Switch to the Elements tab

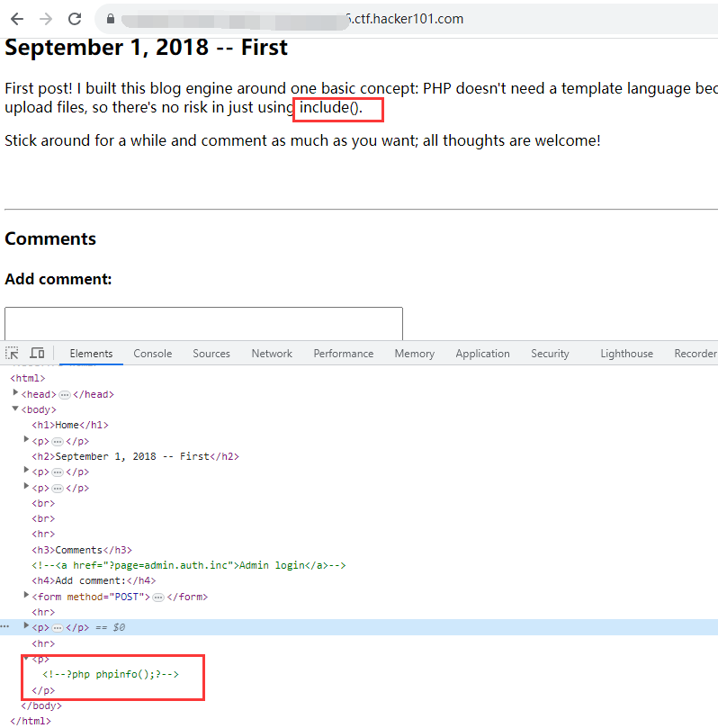coord(91,354)
